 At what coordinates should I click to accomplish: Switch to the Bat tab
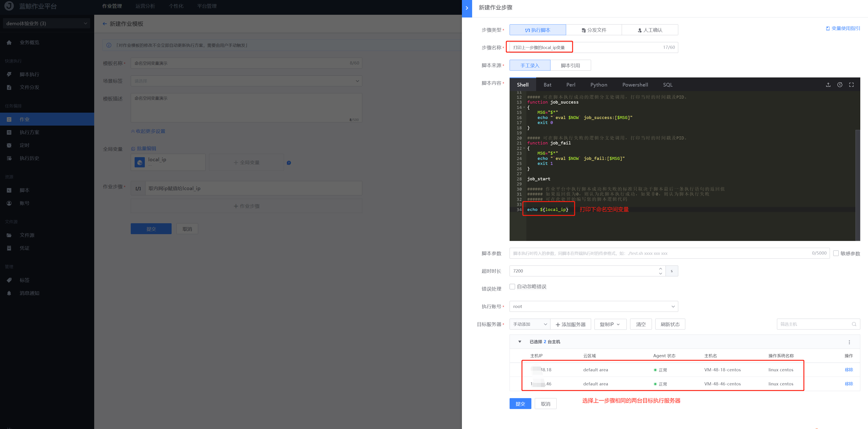click(x=547, y=85)
